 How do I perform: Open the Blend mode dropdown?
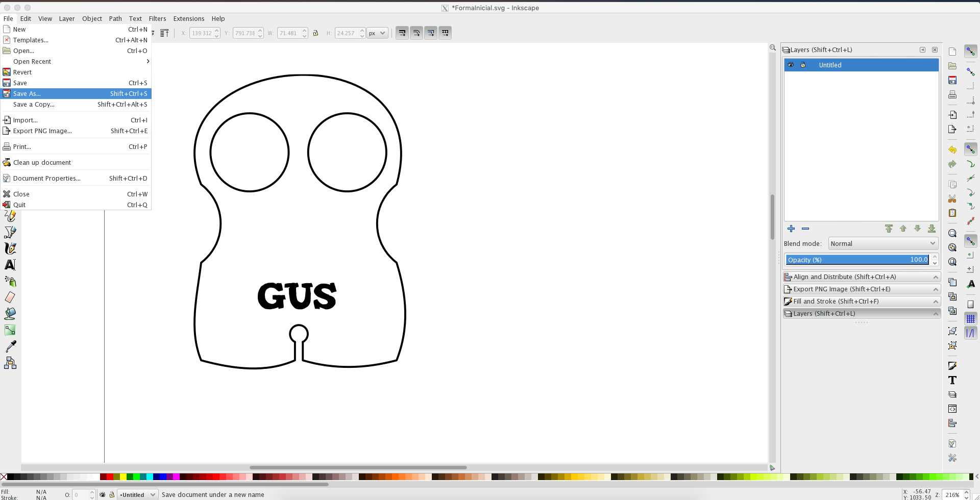(x=883, y=243)
